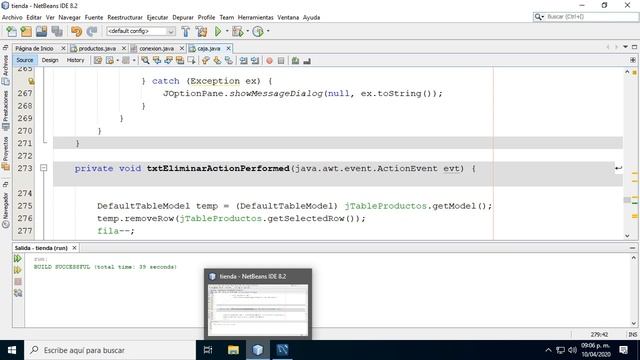This screenshot has height=360, width=640.
Task: Start macro recording with red circle
Action: click(269, 60)
